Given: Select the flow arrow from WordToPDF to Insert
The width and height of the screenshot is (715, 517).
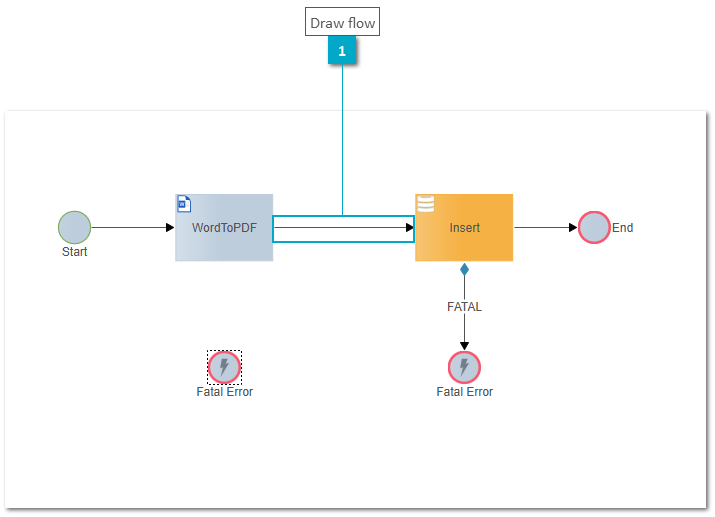Looking at the screenshot, I should point(344,227).
